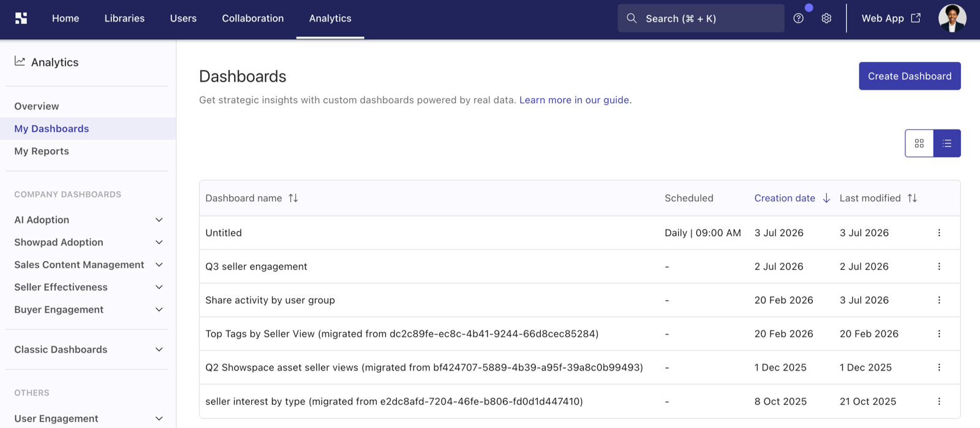Switch to list view layout
Image resolution: width=980 pixels, height=428 pixels.
pyautogui.click(x=947, y=143)
